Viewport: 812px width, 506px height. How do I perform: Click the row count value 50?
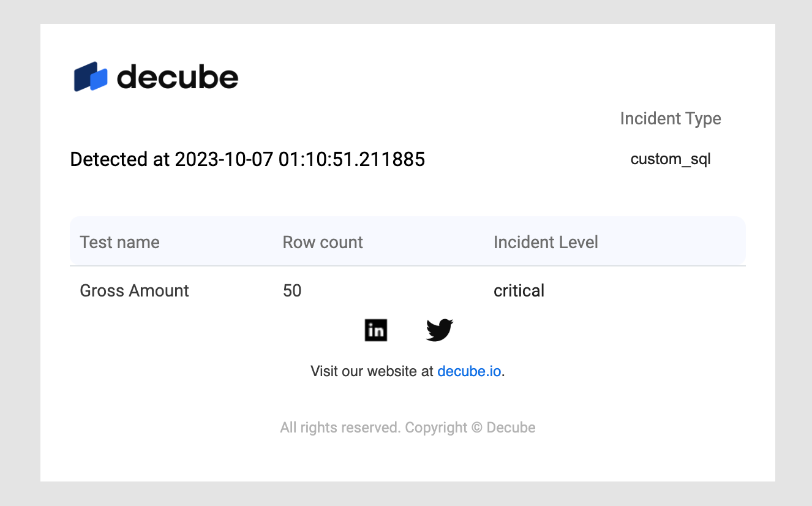tap(292, 290)
